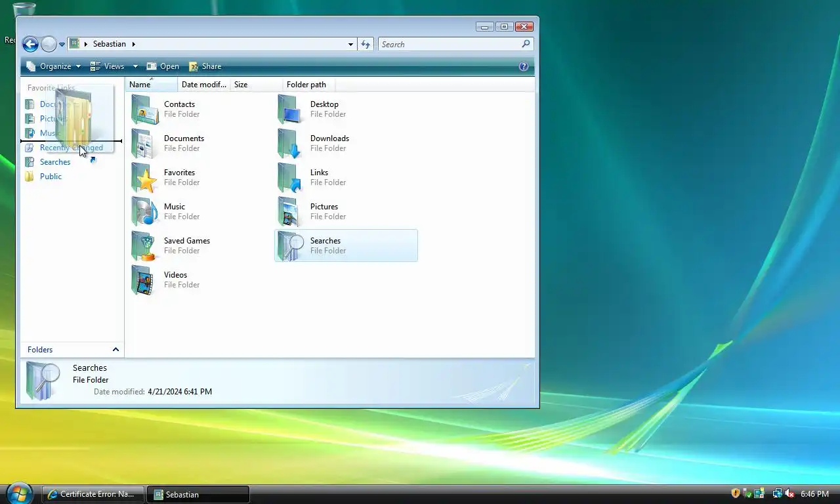The width and height of the screenshot is (840, 504).
Task: Expand the root arrow before Sebastian in address bar
Action: (x=86, y=44)
